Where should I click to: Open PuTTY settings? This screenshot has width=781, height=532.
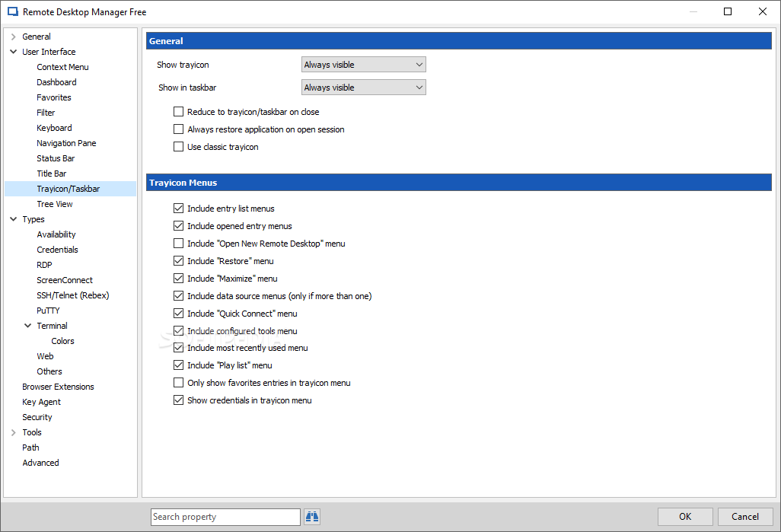48,311
